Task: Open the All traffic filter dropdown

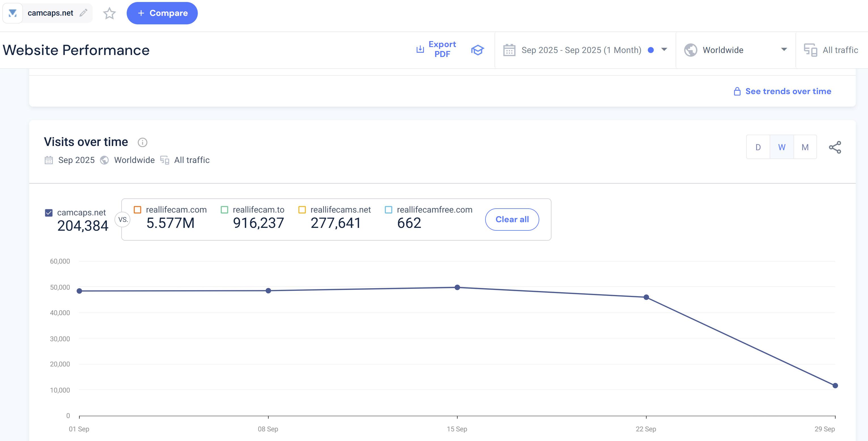Action: (x=840, y=50)
